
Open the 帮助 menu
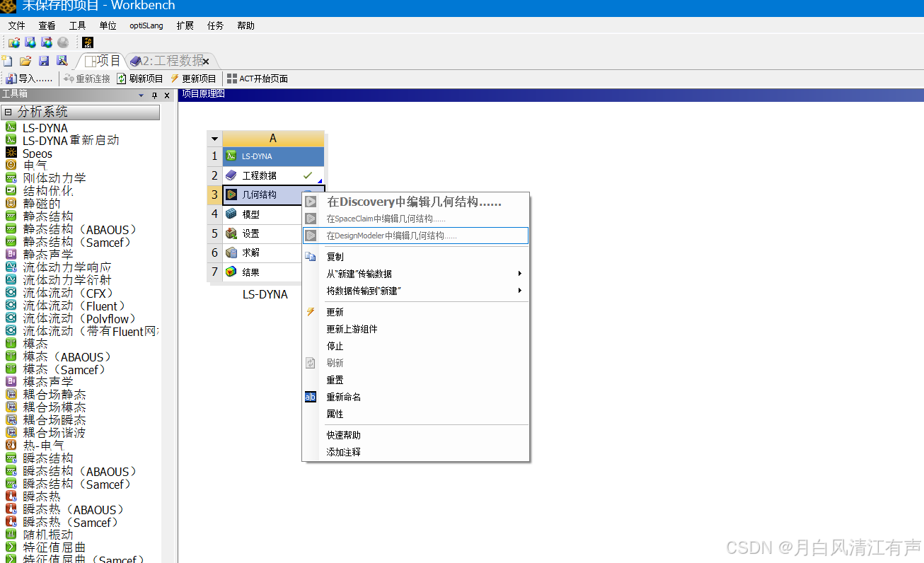pyautogui.click(x=246, y=25)
